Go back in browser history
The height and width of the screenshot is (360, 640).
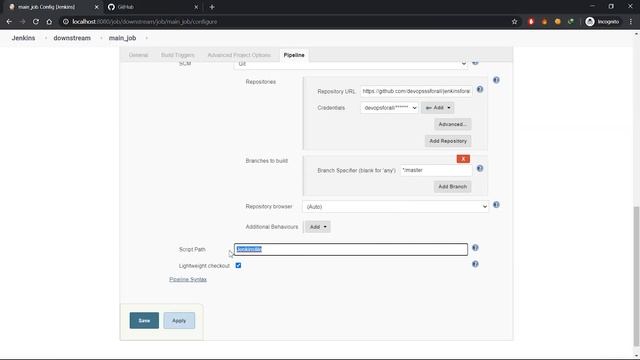pyautogui.click(x=9, y=22)
